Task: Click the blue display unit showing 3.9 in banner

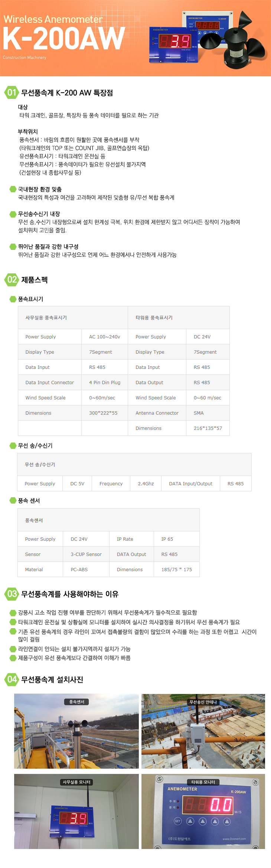Action: pyautogui.click(x=174, y=44)
